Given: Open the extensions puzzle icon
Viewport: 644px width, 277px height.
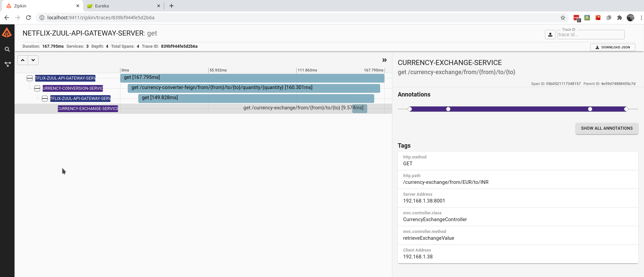Looking at the screenshot, I should 620,18.
